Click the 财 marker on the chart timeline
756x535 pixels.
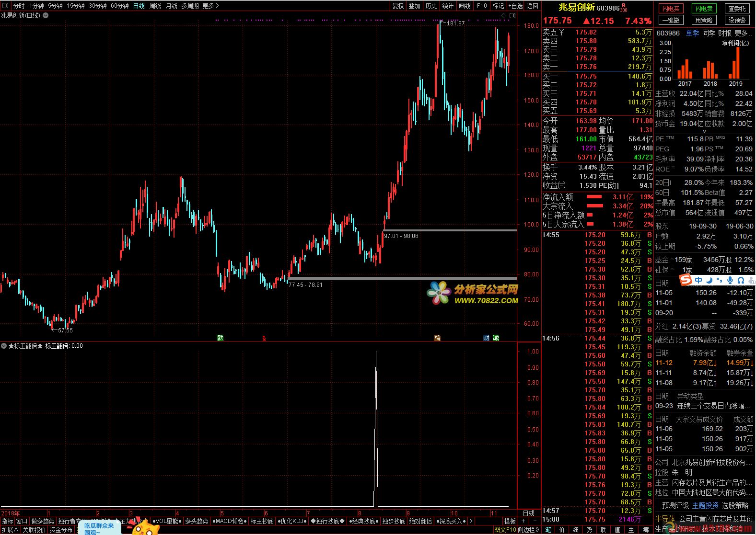click(x=487, y=338)
